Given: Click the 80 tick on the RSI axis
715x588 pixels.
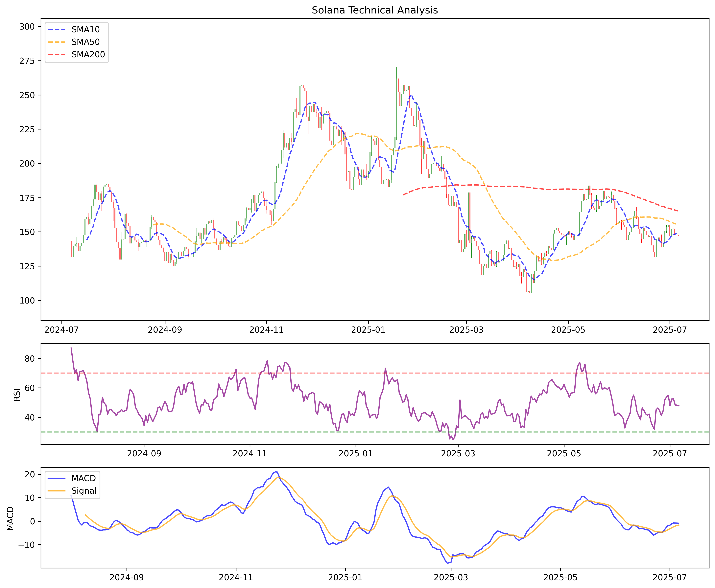Looking at the screenshot, I should [x=30, y=359].
